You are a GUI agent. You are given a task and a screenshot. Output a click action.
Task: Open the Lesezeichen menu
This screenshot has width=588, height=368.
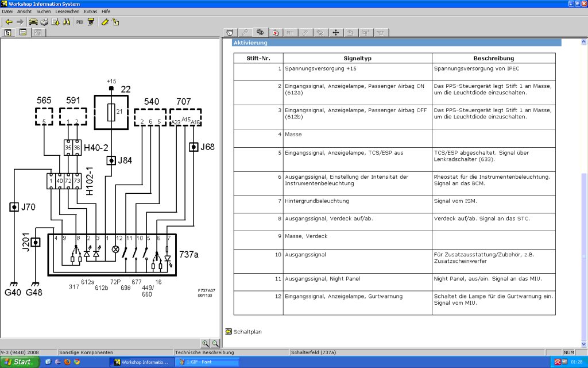[67, 11]
